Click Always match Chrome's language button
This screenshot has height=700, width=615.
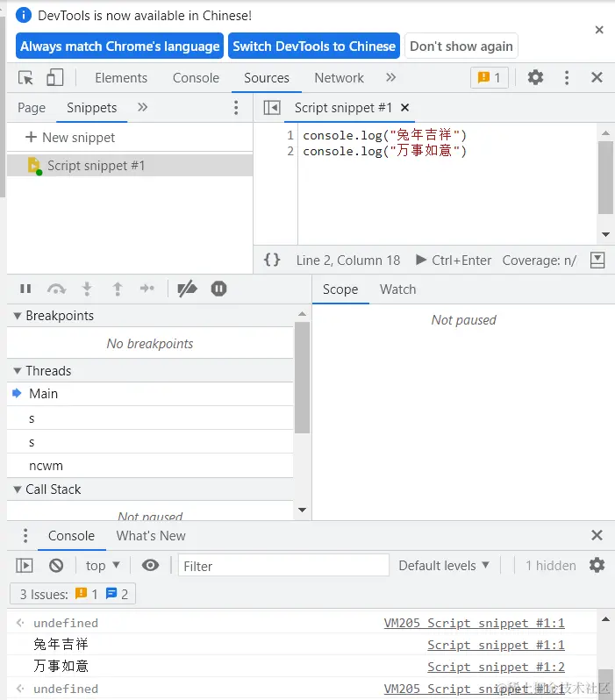119,46
